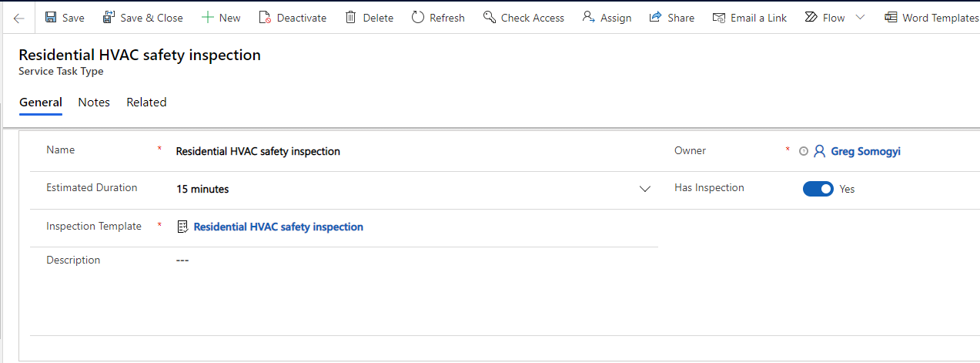
Task: Switch to the Notes tab
Action: click(x=94, y=103)
